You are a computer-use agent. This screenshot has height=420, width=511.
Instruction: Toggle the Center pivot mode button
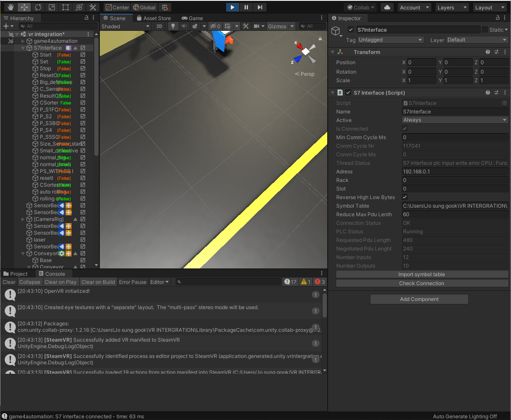[117, 7]
